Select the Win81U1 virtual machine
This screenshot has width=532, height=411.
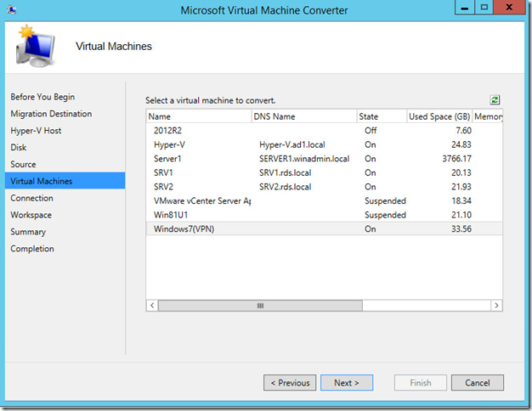click(x=325, y=215)
